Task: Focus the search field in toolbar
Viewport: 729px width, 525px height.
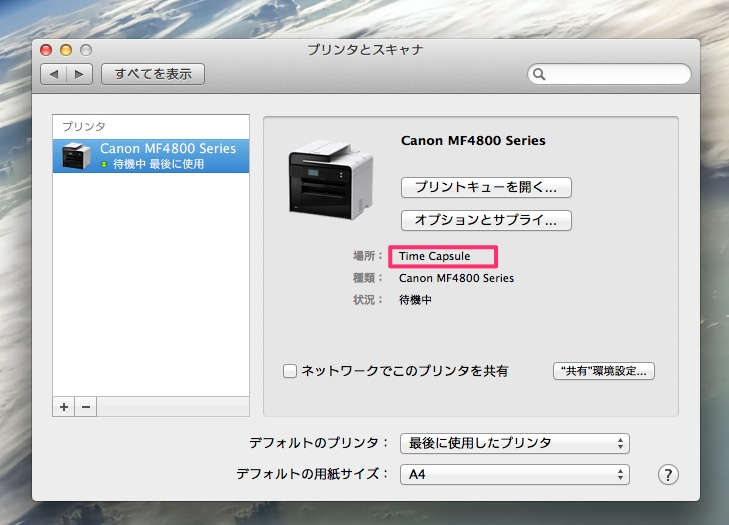Action: (x=609, y=74)
